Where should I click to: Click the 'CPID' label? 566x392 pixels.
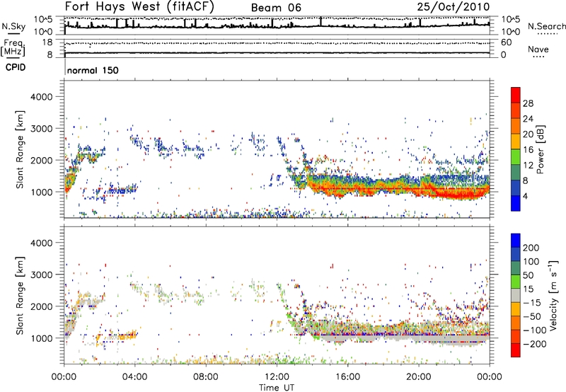(16, 67)
